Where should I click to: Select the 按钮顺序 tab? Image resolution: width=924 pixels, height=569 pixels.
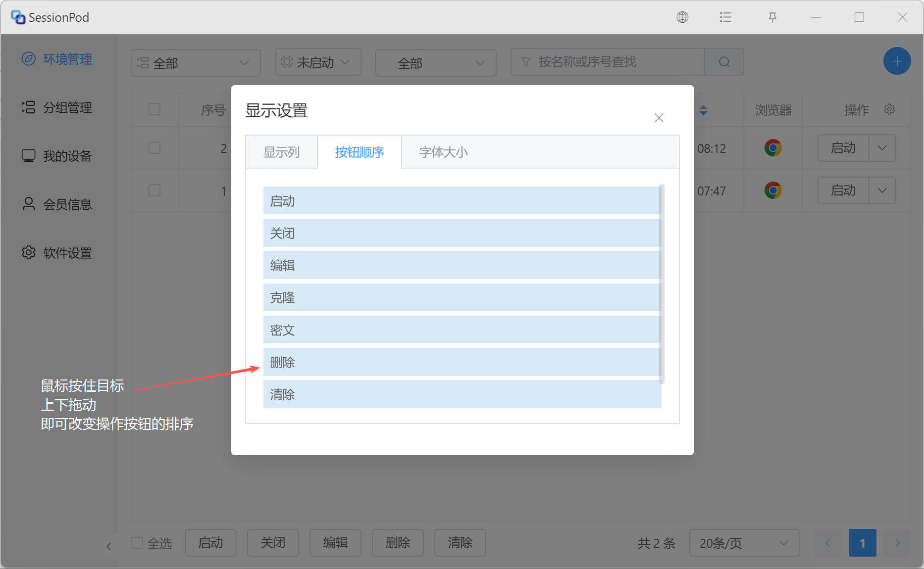pos(359,152)
